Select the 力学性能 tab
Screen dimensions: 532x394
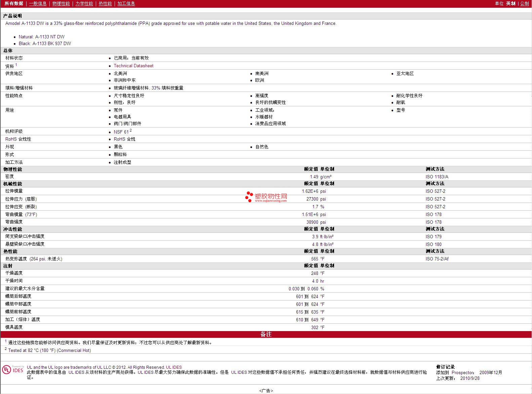(84, 4)
